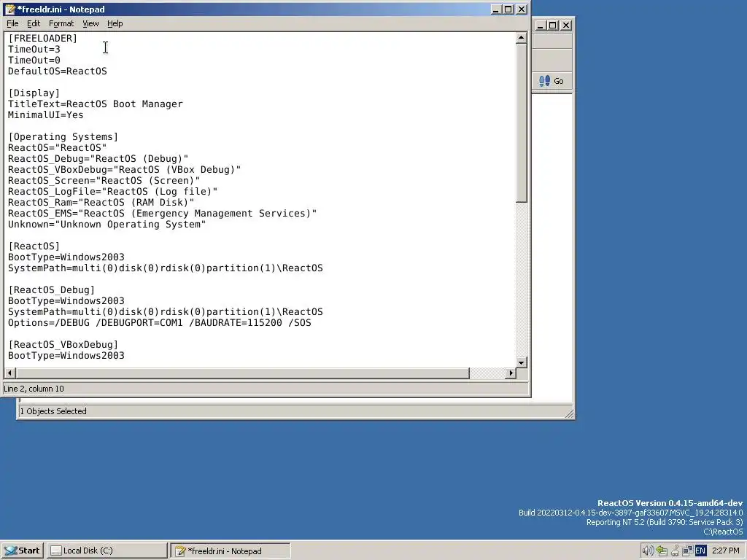Open the File menu in Notepad

[13, 23]
